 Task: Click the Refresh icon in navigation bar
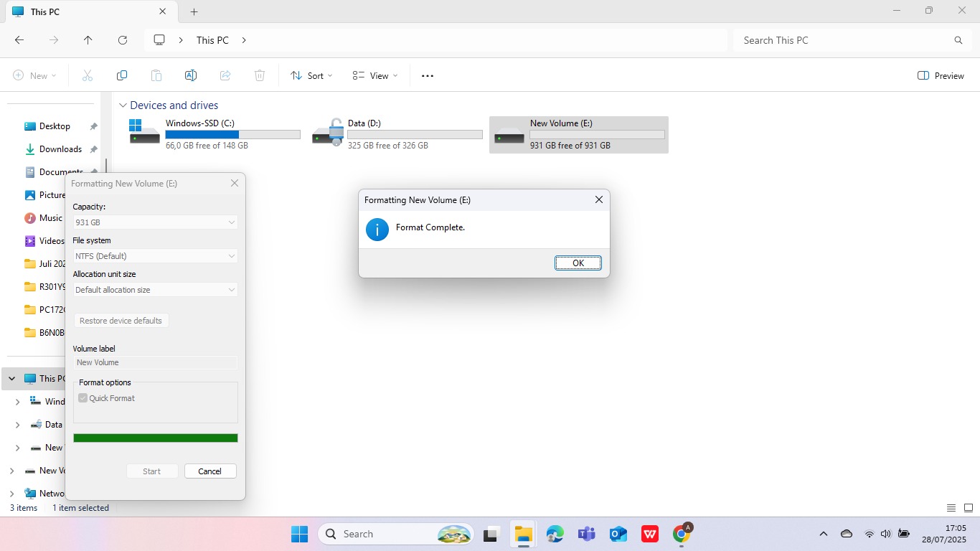(123, 40)
